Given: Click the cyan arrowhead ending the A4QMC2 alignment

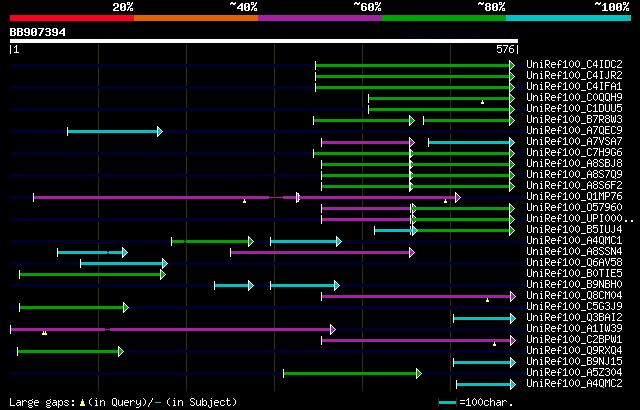Looking at the screenshot, I should click(x=513, y=385).
